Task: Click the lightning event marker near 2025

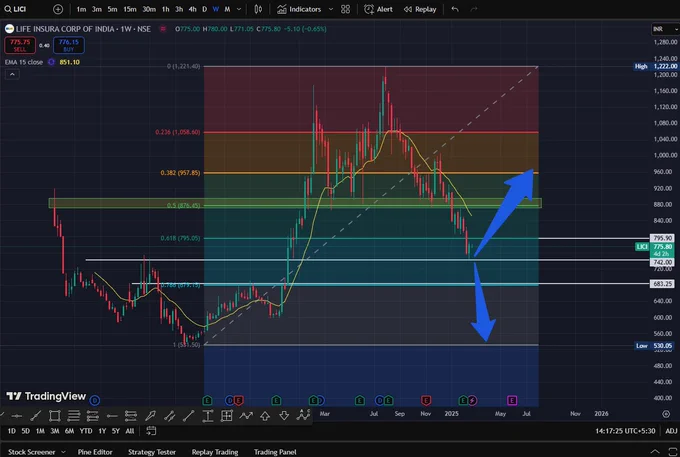Action: (472, 400)
